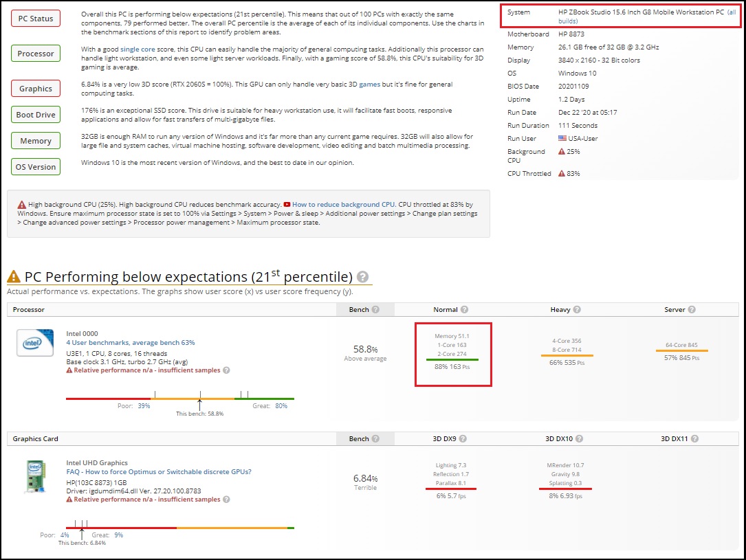Click the HP 8873 motherboard value
The image size is (746, 560).
571,34
